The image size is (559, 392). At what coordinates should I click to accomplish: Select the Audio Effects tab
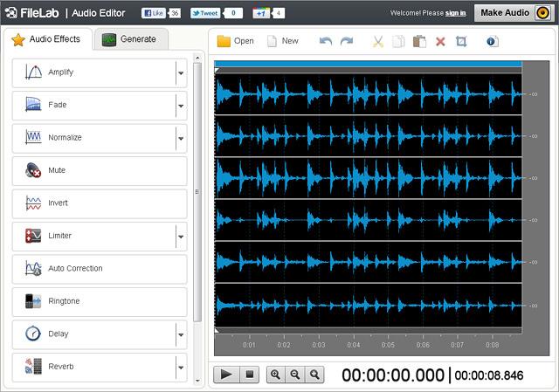(48, 39)
